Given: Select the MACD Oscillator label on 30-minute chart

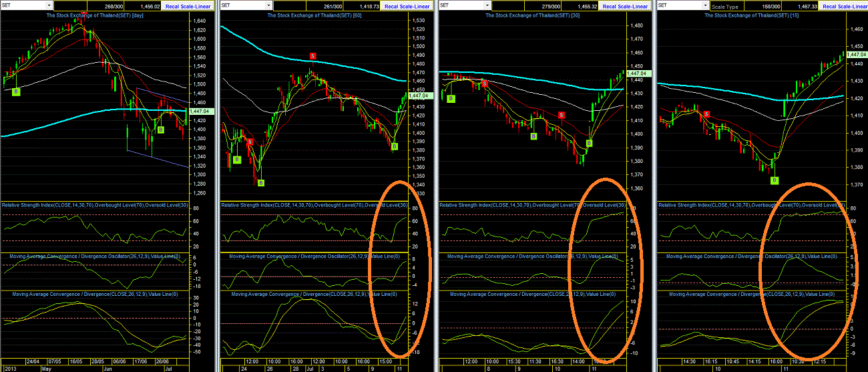Looking at the screenshot, I should [533, 256].
